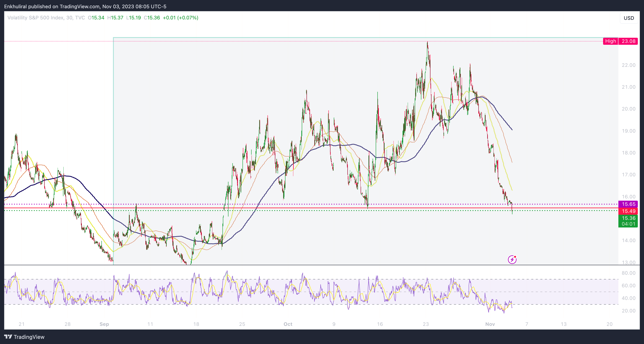The width and height of the screenshot is (644, 344).
Task: Click the TradingView text link at bottom
Action: [x=29, y=337]
